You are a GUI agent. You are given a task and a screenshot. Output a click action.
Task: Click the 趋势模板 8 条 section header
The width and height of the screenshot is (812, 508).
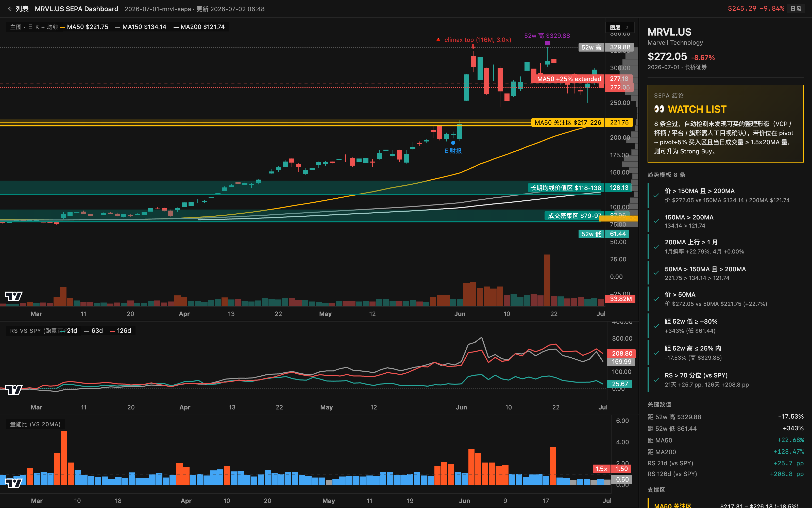tap(666, 175)
